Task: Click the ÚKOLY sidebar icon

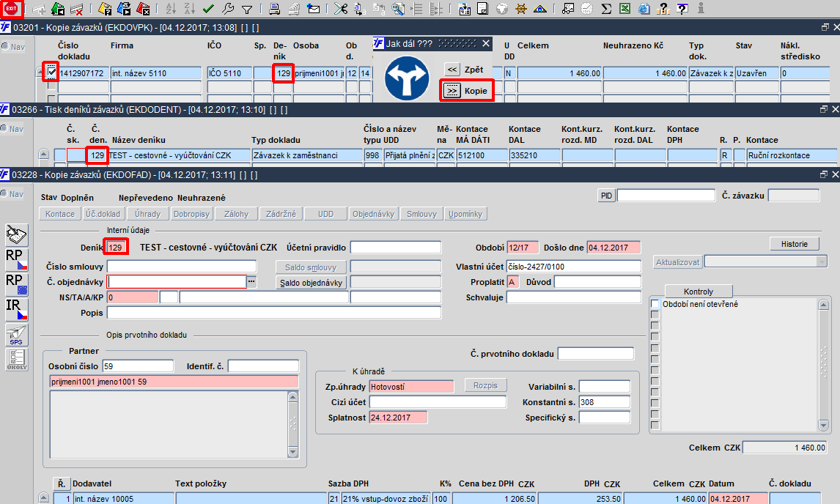Action: pyautogui.click(x=17, y=360)
